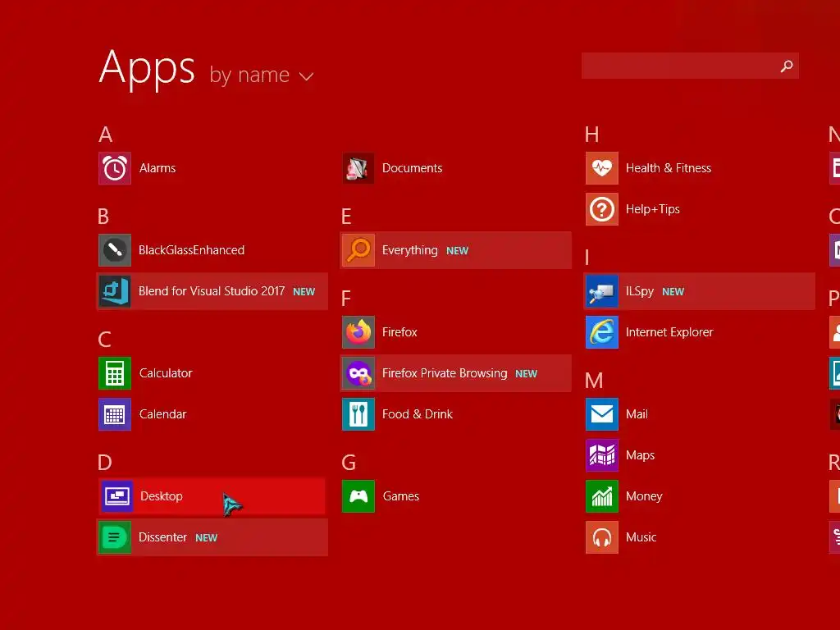
Task: Open the Documents icon
Action: click(358, 168)
